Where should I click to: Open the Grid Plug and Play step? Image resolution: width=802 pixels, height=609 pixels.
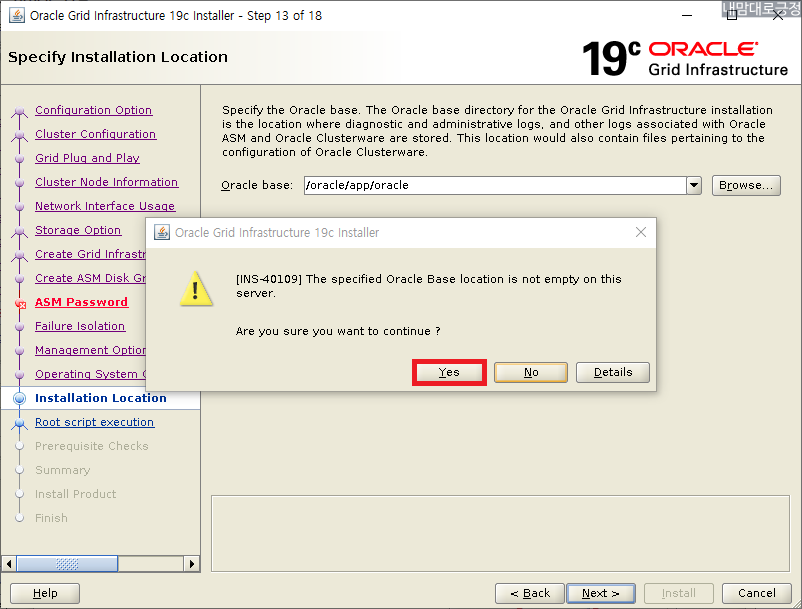click(87, 158)
